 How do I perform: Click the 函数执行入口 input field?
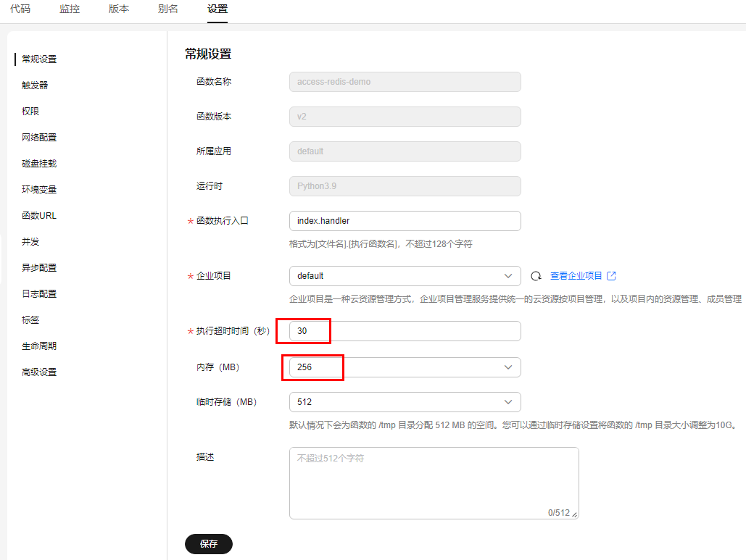[x=405, y=221]
